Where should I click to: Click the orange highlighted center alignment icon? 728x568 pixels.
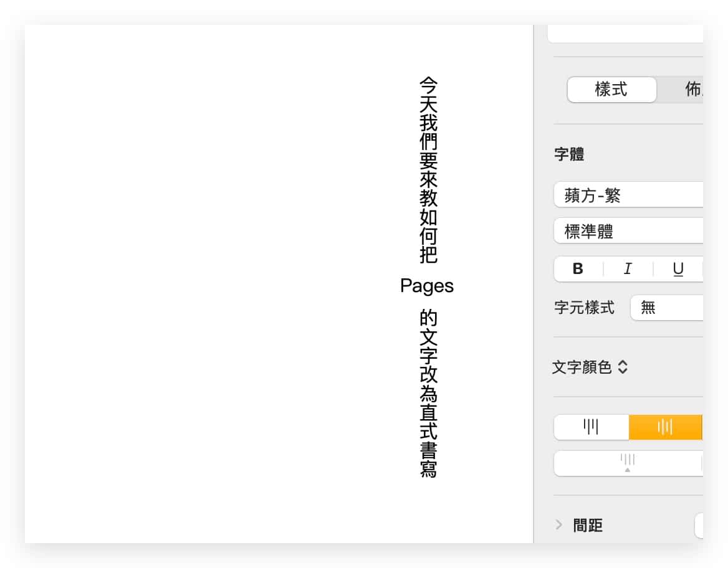pyautogui.click(x=665, y=427)
